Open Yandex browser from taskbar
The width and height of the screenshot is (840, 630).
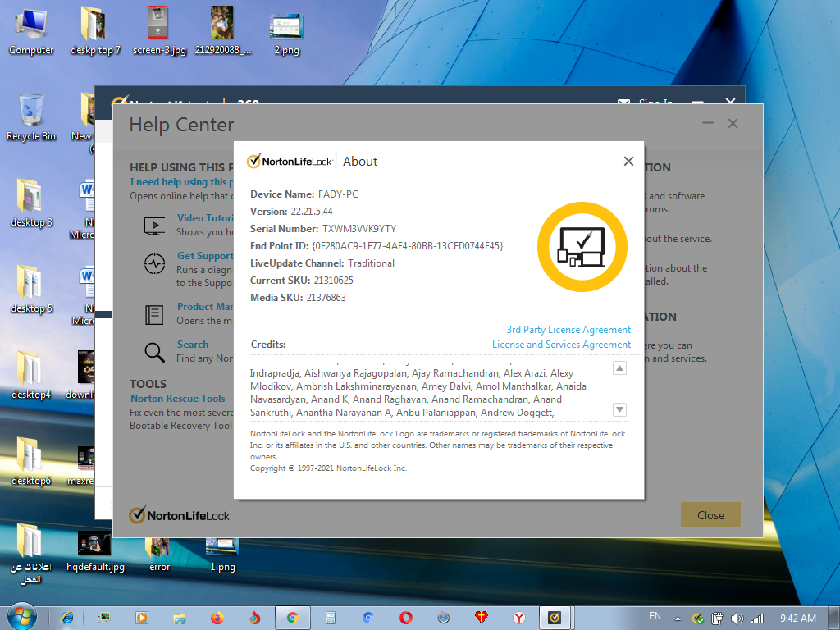518,618
